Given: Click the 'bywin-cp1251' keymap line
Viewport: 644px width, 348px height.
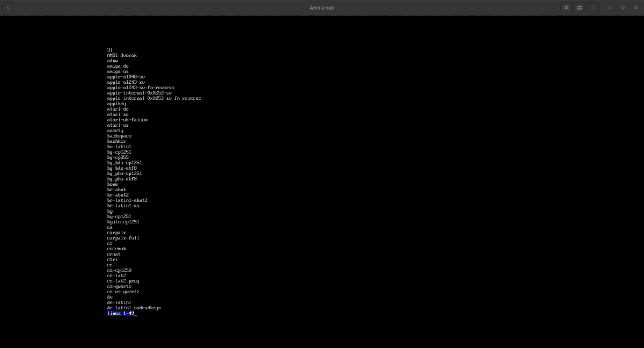Looking at the screenshot, I should coord(123,222).
